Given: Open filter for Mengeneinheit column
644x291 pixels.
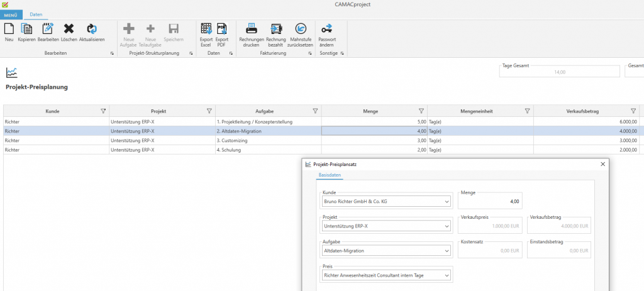Looking at the screenshot, I should [527, 111].
